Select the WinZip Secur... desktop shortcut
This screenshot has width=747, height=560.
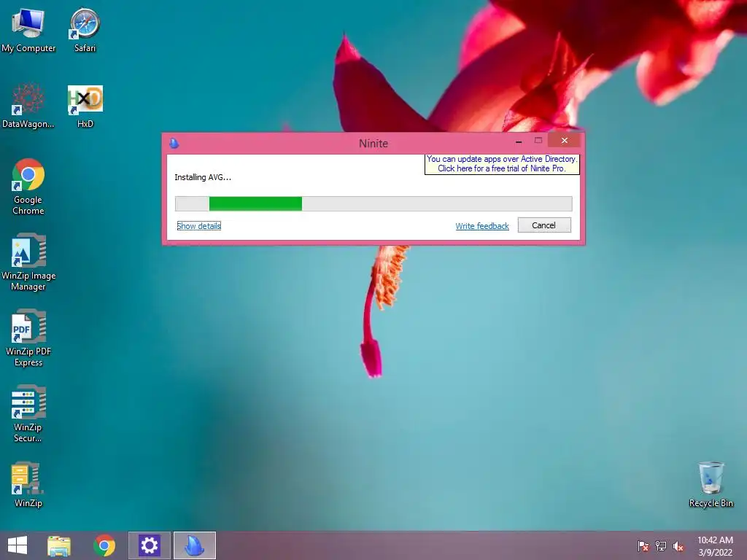(28, 413)
